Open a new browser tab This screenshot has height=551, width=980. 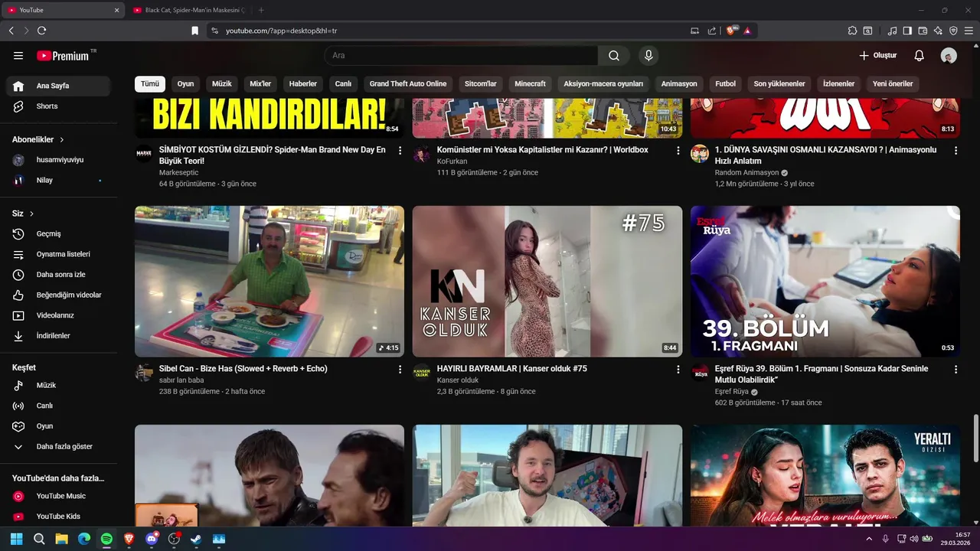point(261,10)
